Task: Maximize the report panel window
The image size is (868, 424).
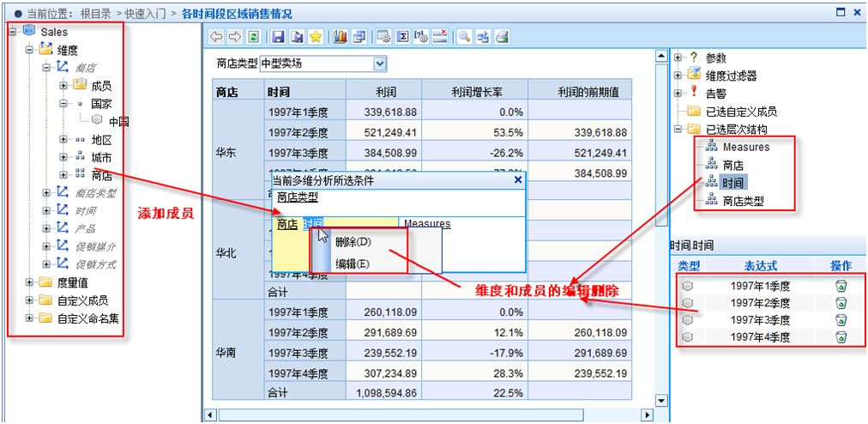Action: (841, 12)
